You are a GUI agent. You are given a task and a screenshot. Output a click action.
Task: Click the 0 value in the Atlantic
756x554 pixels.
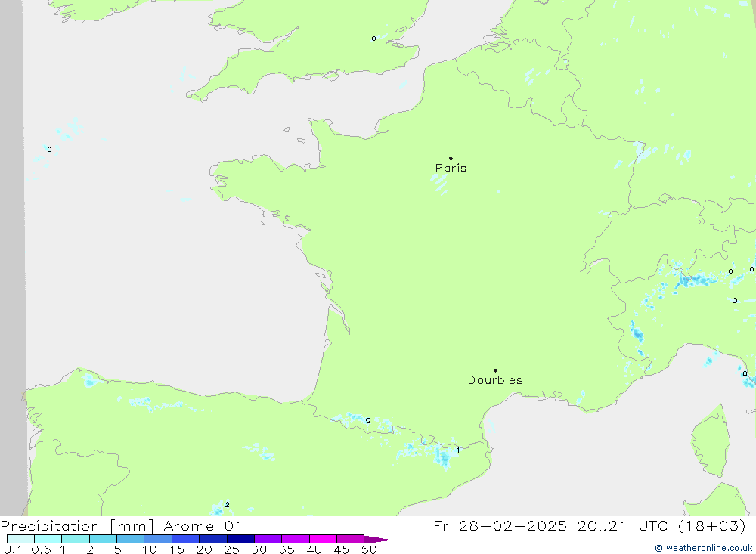(x=49, y=150)
